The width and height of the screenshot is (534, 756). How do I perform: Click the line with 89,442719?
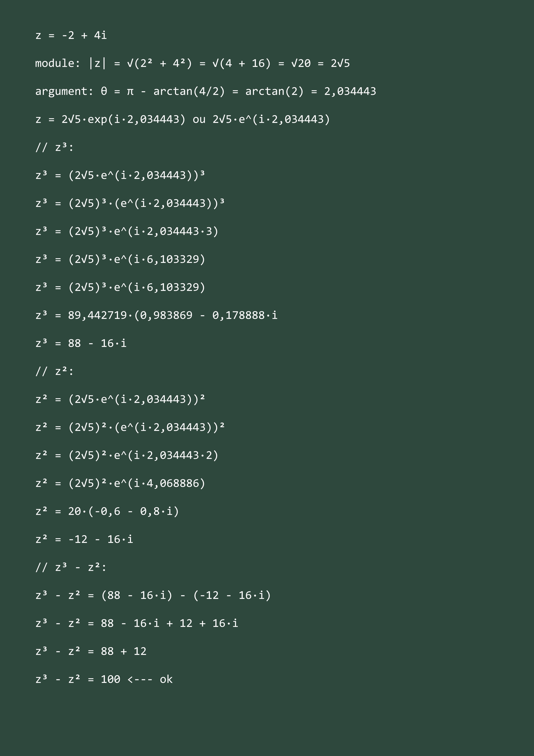[156, 315]
